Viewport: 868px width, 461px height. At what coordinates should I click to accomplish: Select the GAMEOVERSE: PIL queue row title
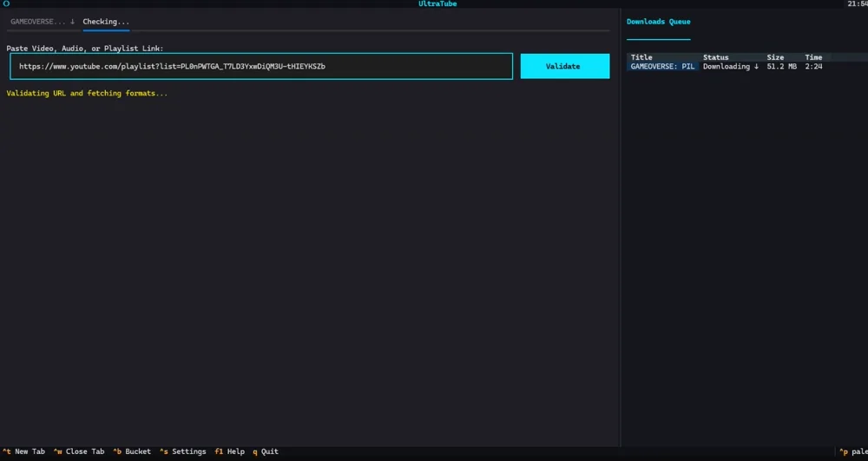click(662, 66)
